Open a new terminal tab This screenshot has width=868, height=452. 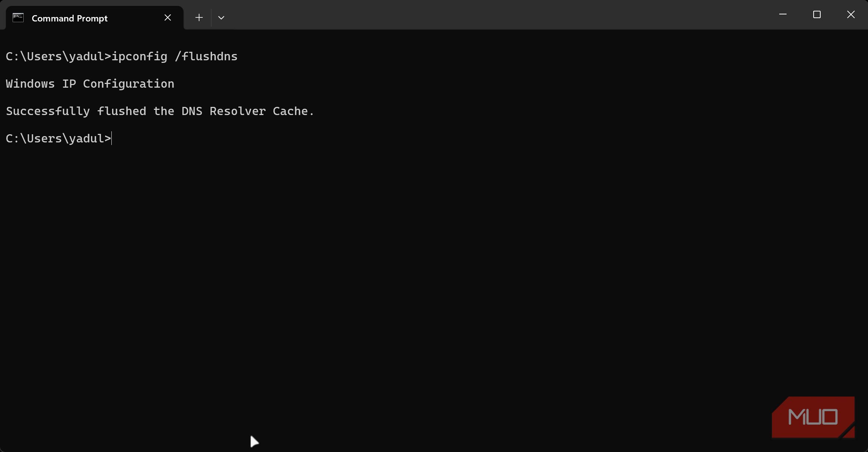click(199, 18)
